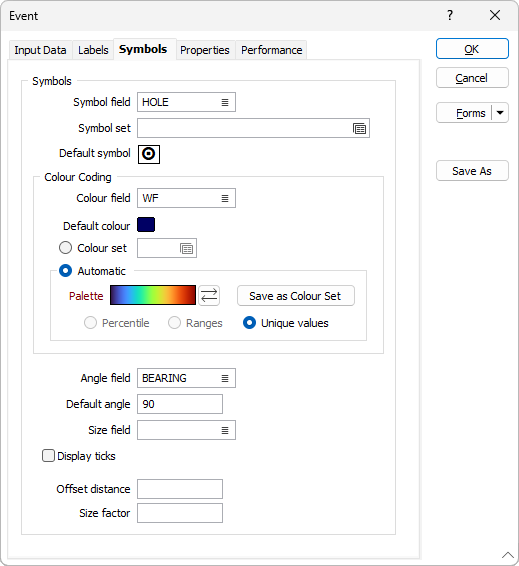Select the Unique values radio button
519x566 pixels.
(249, 323)
